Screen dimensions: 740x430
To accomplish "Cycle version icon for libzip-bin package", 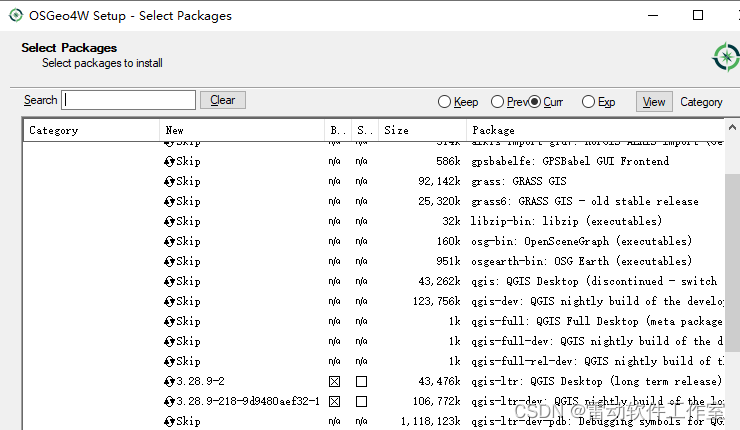I will point(169,221).
